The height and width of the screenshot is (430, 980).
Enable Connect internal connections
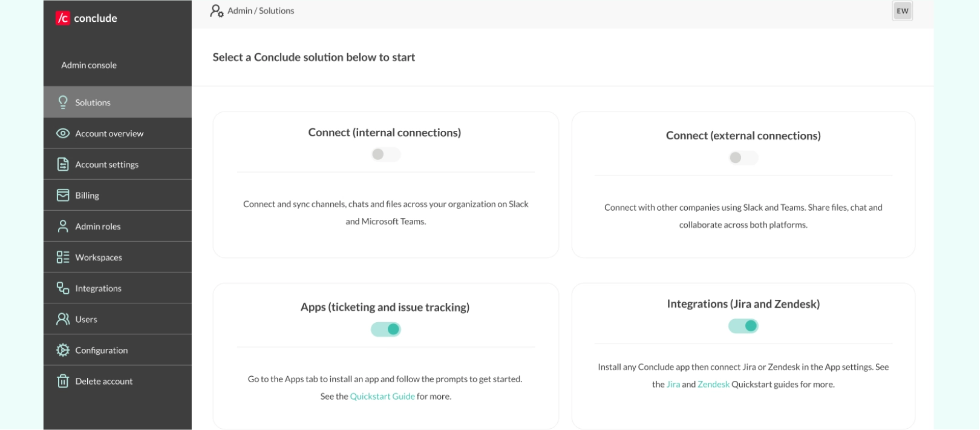coord(386,154)
